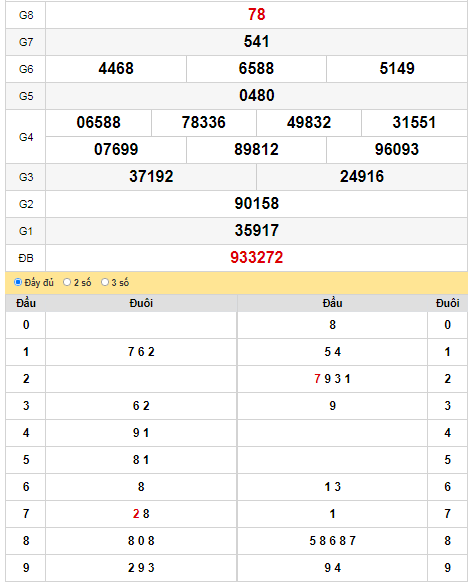Viewport: 472px width, 585px height.
Task: Select the "3 số" radio option
Action: tap(105, 282)
